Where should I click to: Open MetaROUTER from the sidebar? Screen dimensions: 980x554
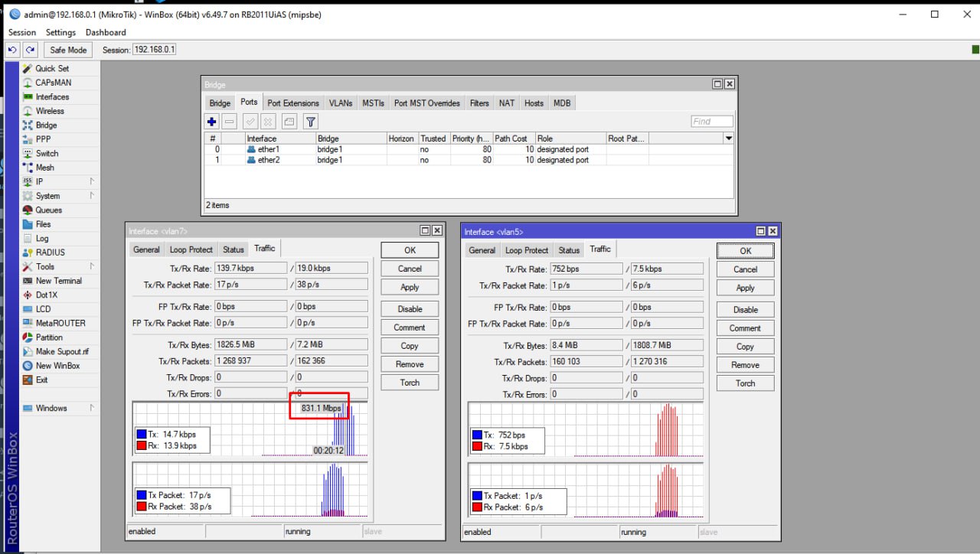pyautogui.click(x=60, y=323)
